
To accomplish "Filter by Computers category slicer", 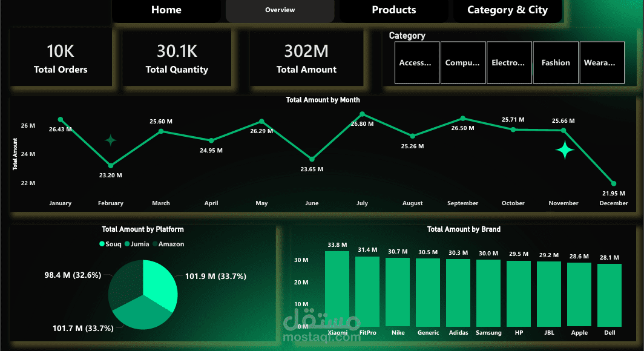I will [x=463, y=62].
